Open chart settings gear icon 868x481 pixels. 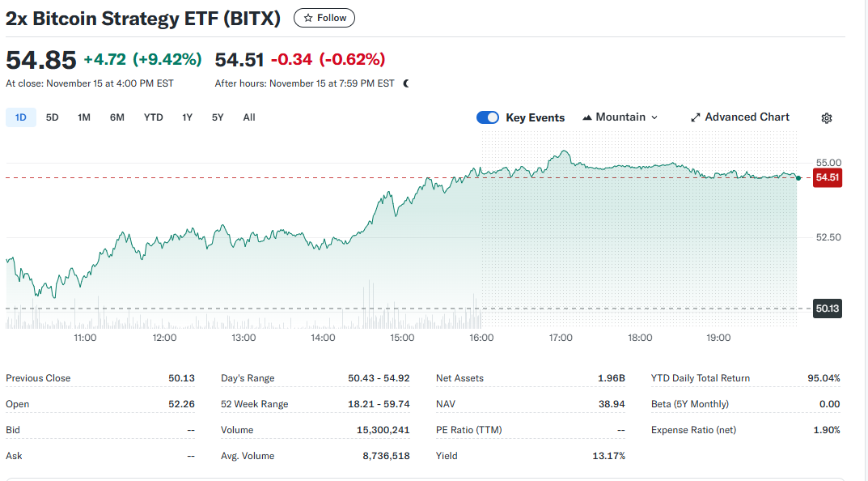click(827, 118)
